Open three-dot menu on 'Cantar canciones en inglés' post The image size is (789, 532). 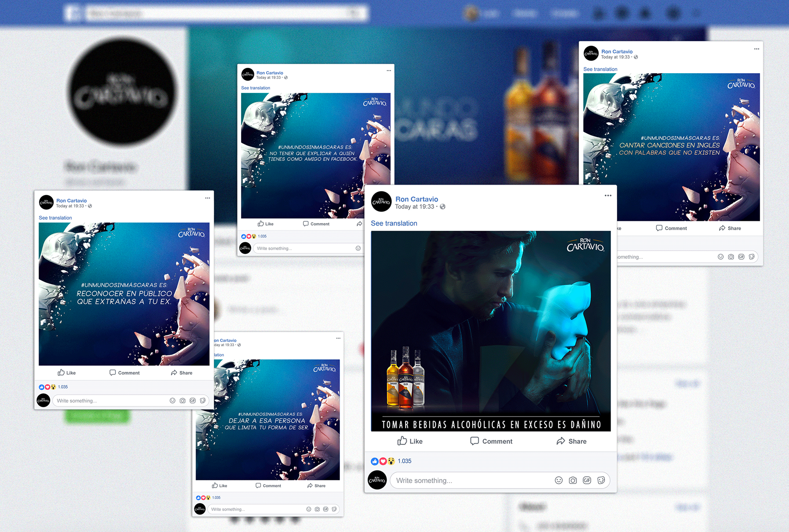(x=757, y=49)
